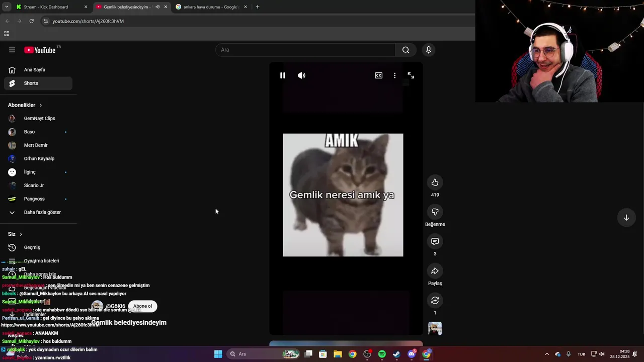Open the İlginç channel subscription
This screenshot has width=644, height=362.
pyautogui.click(x=38, y=172)
